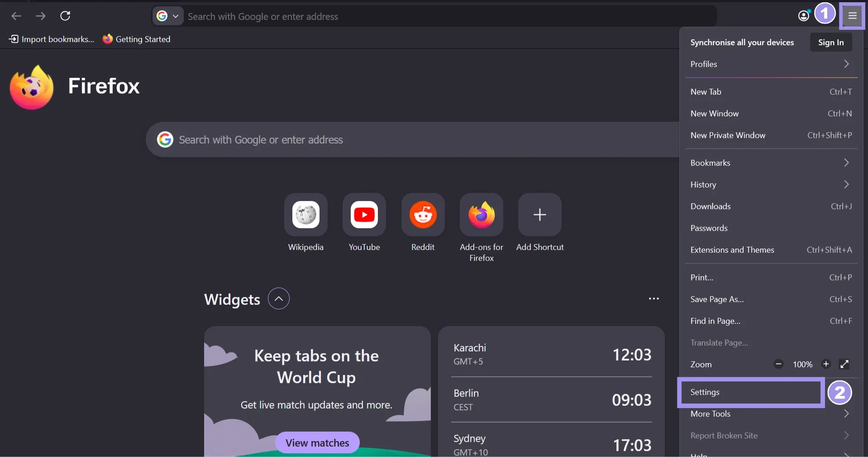Reload the current page
The width and height of the screenshot is (868, 457).
click(x=65, y=16)
